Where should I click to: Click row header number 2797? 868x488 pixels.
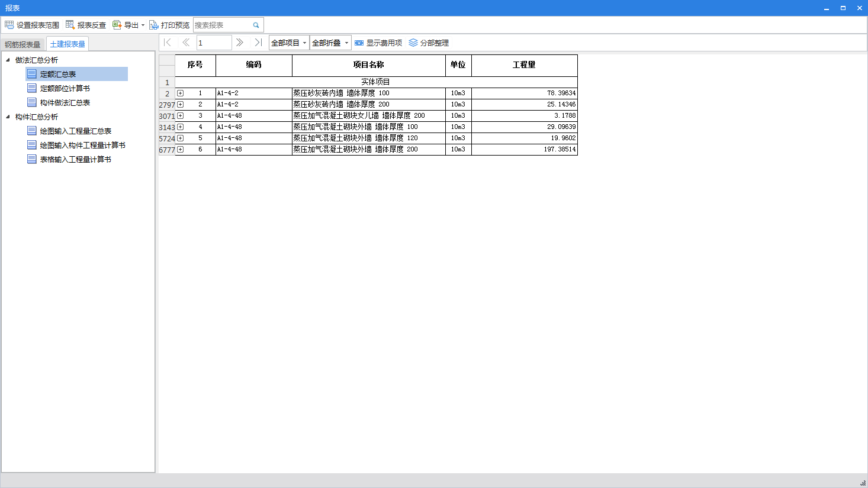(x=167, y=105)
